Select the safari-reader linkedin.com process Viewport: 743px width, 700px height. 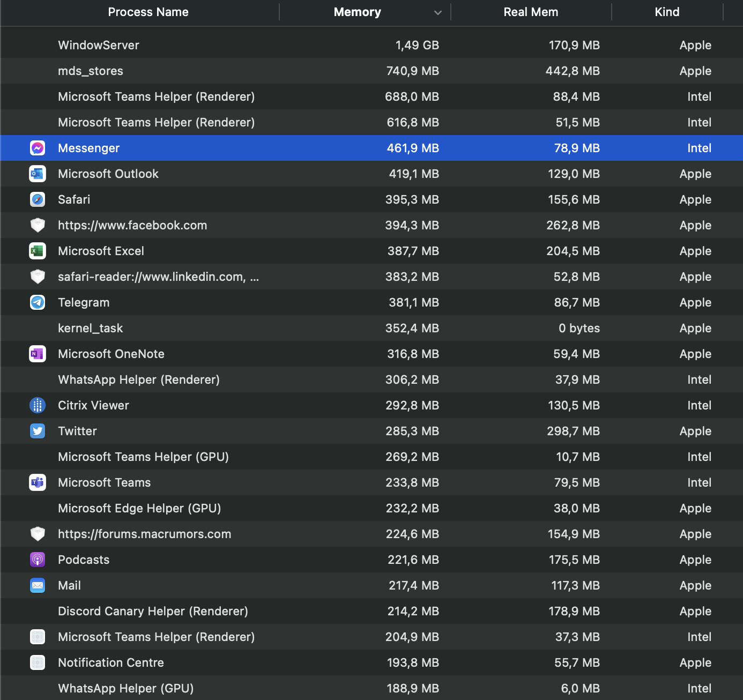tap(158, 277)
